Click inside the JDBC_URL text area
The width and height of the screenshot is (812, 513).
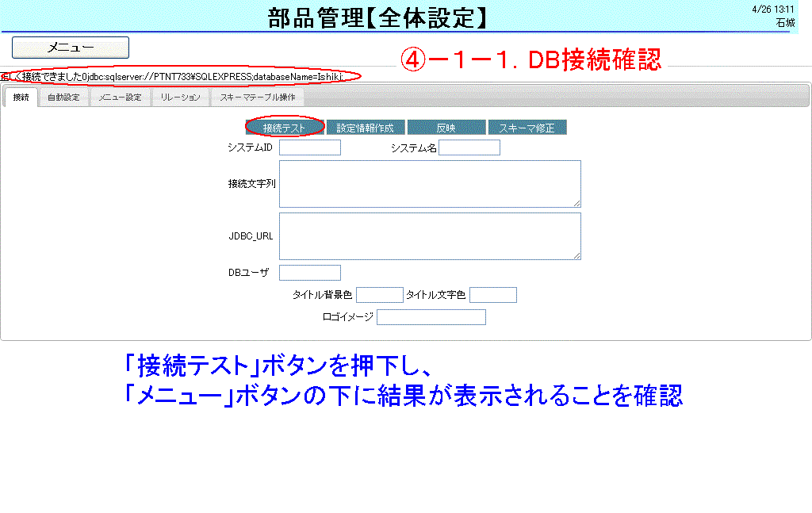[429, 235]
